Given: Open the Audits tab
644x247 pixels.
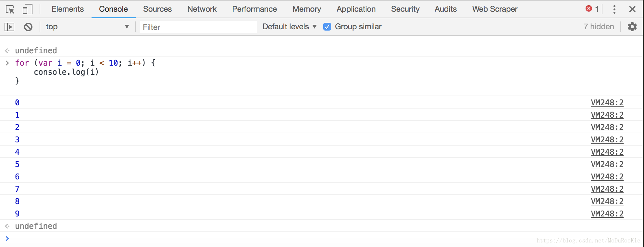Looking at the screenshot, I should (446, 9).
